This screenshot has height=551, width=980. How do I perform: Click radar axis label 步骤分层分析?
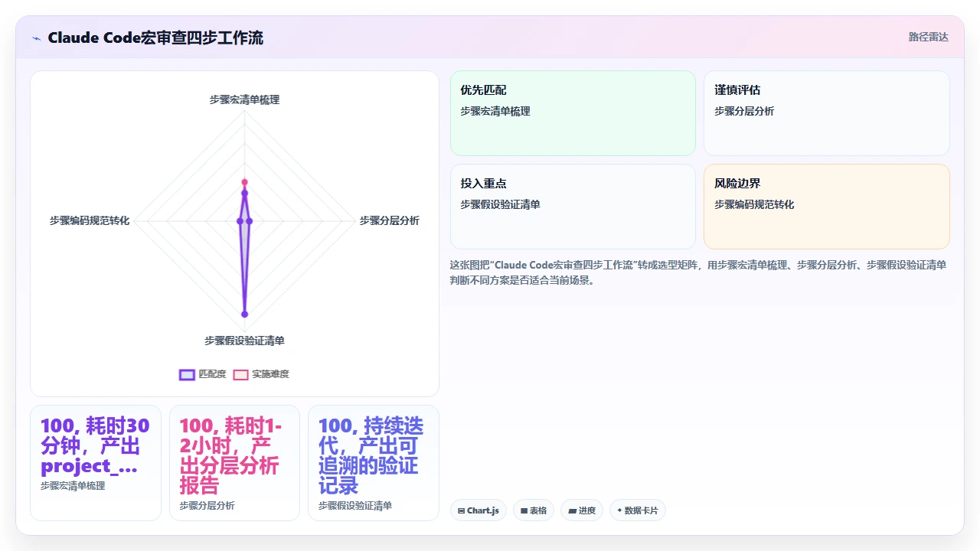390,220
